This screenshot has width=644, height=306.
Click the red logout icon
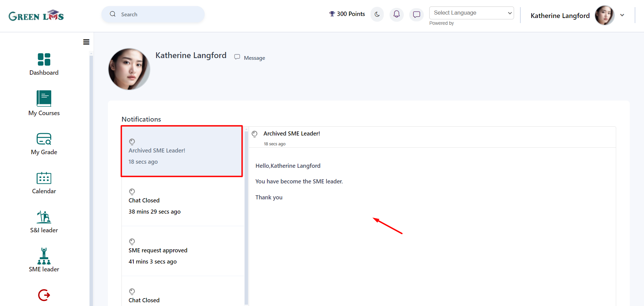point(44,295)
